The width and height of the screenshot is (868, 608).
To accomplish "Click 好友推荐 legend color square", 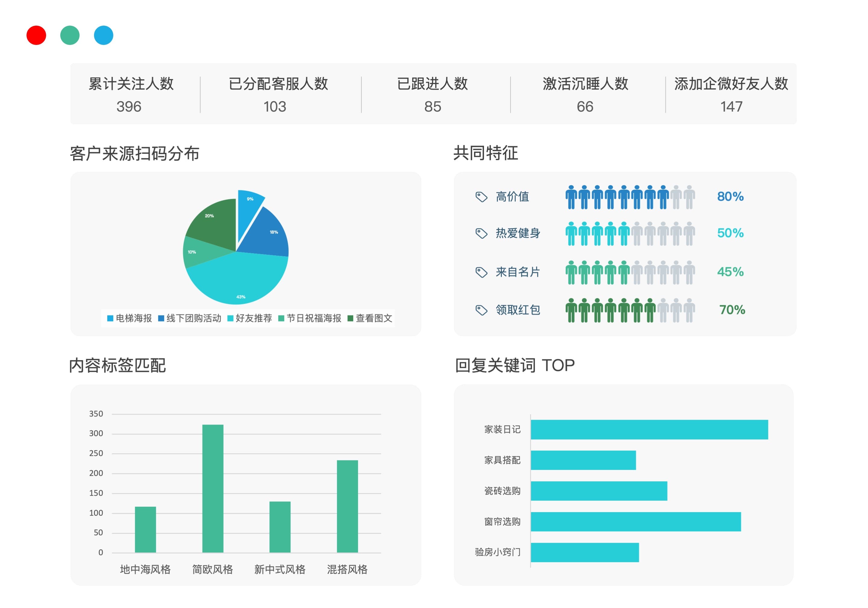I will click(x=230, y=318).
